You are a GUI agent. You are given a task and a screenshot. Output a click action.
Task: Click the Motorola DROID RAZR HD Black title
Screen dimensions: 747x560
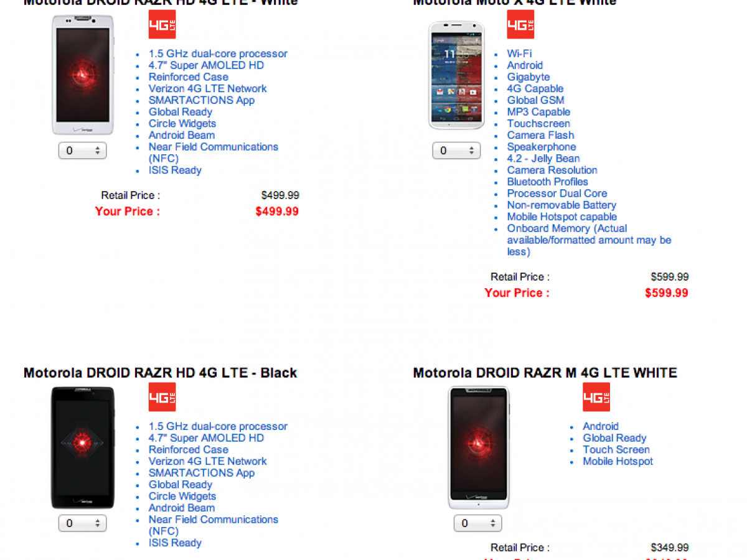click(x=160, y=373)
